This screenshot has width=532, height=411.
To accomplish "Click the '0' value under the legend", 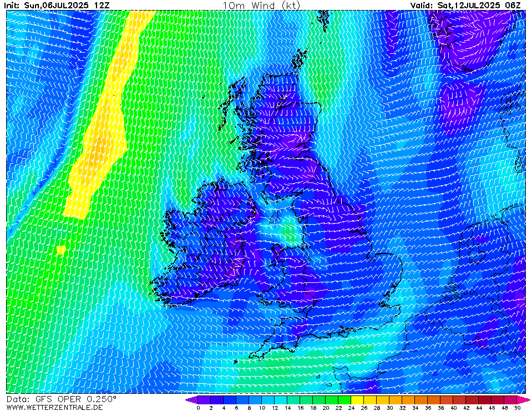I will tap(198, 408).
